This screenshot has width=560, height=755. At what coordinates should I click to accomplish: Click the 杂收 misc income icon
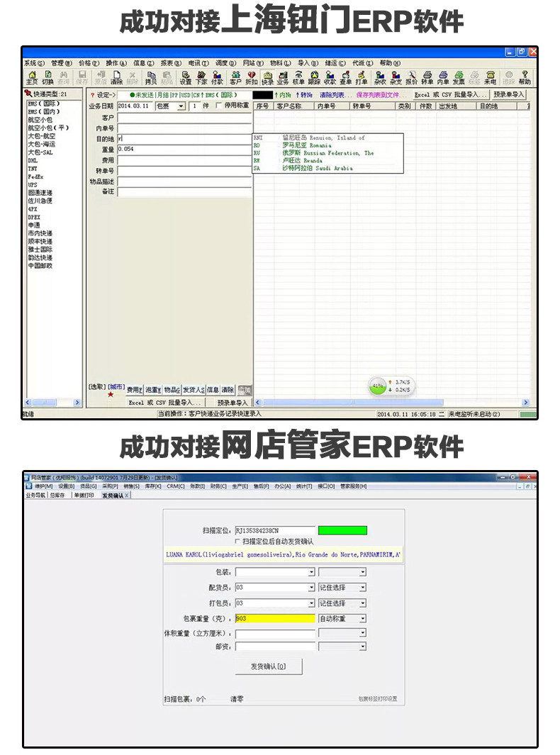point(380,77)
